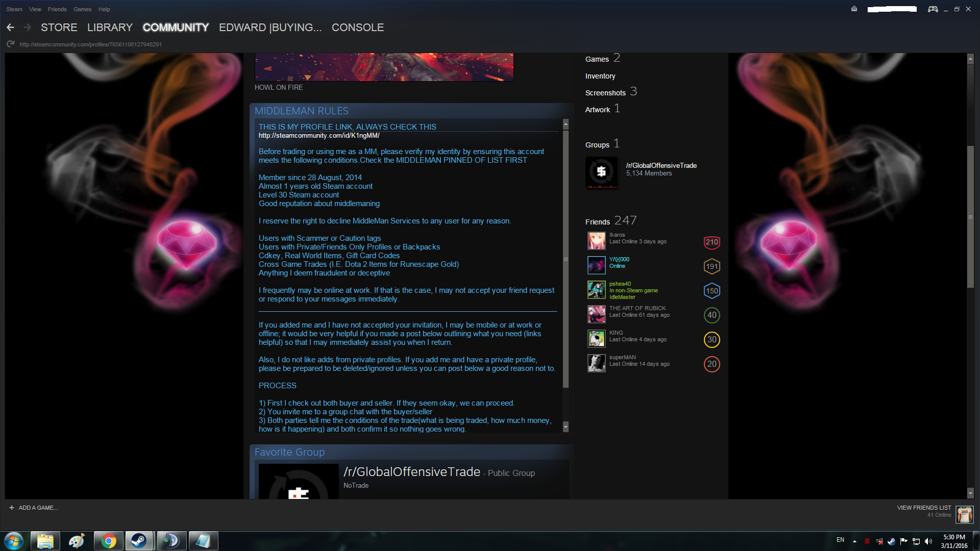Click the back navigation arrow

point(10,28)
